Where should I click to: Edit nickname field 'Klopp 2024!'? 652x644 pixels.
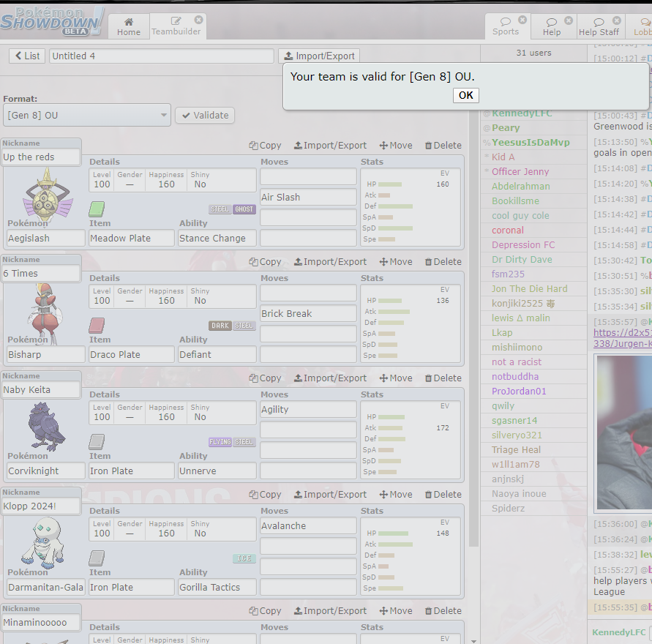[x=41, y=506]
